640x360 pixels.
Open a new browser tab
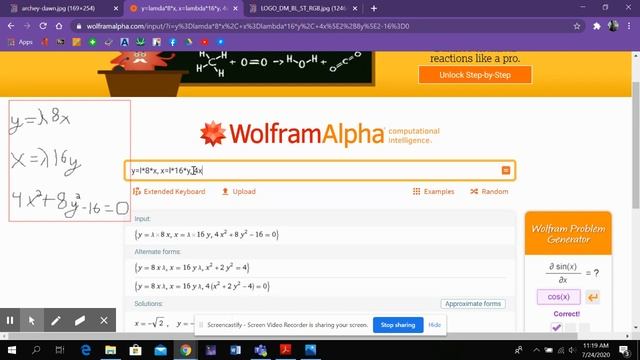click(x=374, y=8)
